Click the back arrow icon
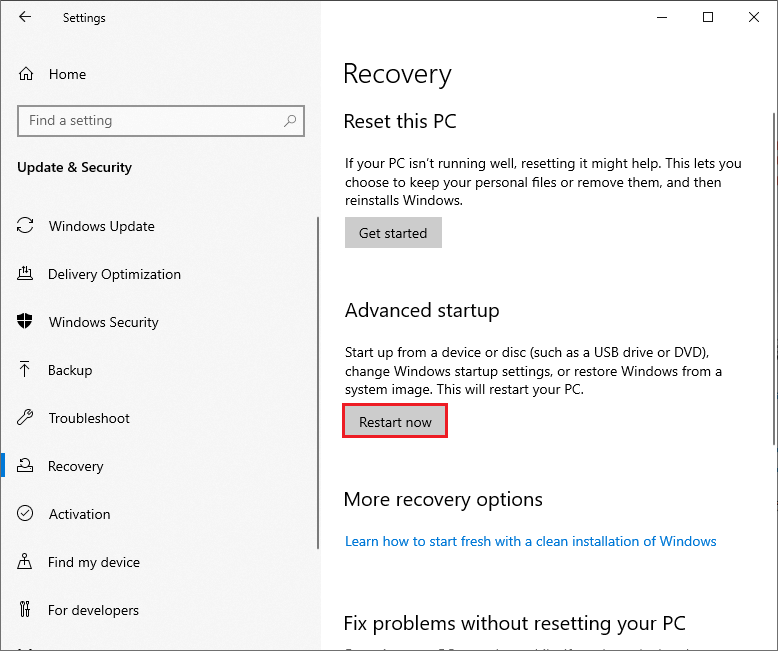The height and width of the screenshot is (651, 778). (25, 17)
